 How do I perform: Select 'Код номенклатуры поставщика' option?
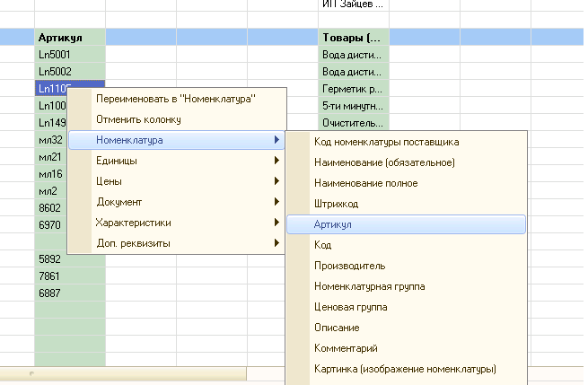386,142
